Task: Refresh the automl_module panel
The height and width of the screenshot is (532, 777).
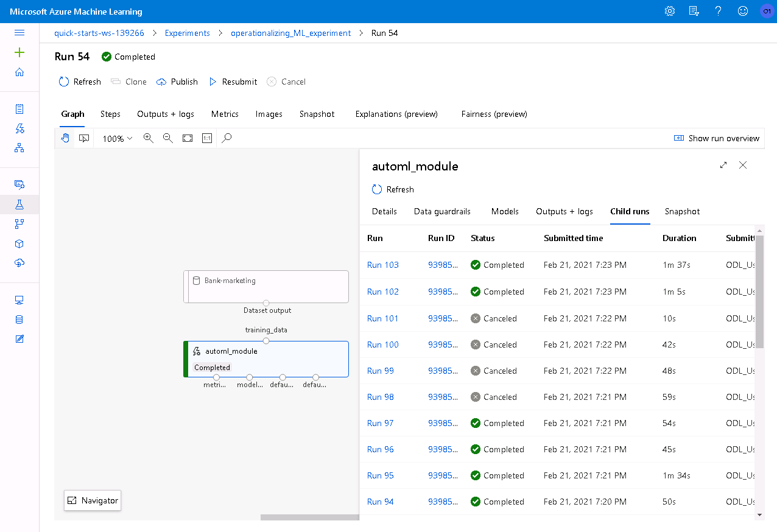Action: 393,189
